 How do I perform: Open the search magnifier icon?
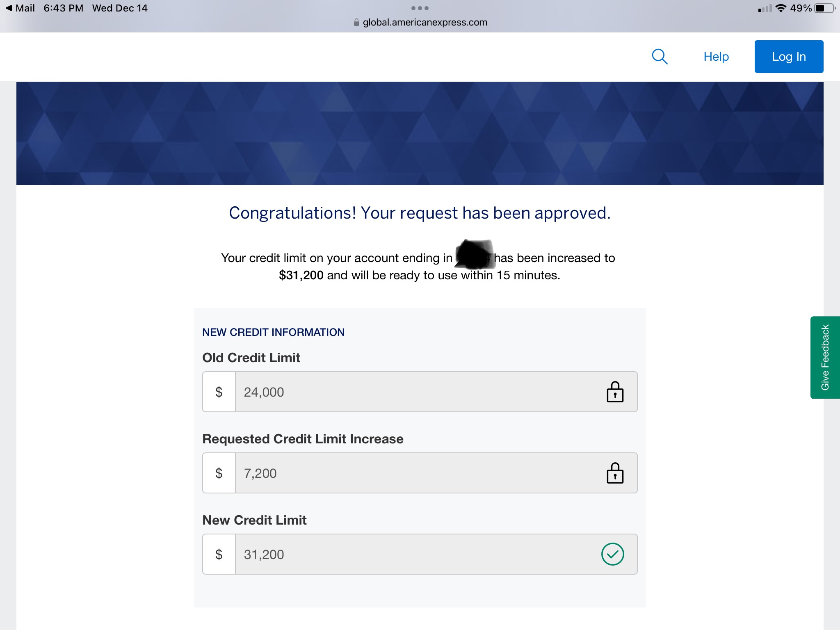[660, 57]
